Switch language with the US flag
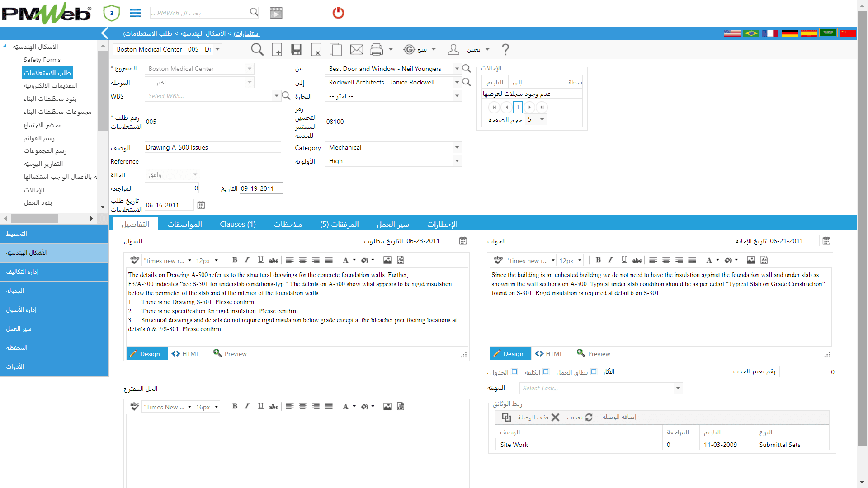Screen dimensions: 868x488 (x=732, y=33)
